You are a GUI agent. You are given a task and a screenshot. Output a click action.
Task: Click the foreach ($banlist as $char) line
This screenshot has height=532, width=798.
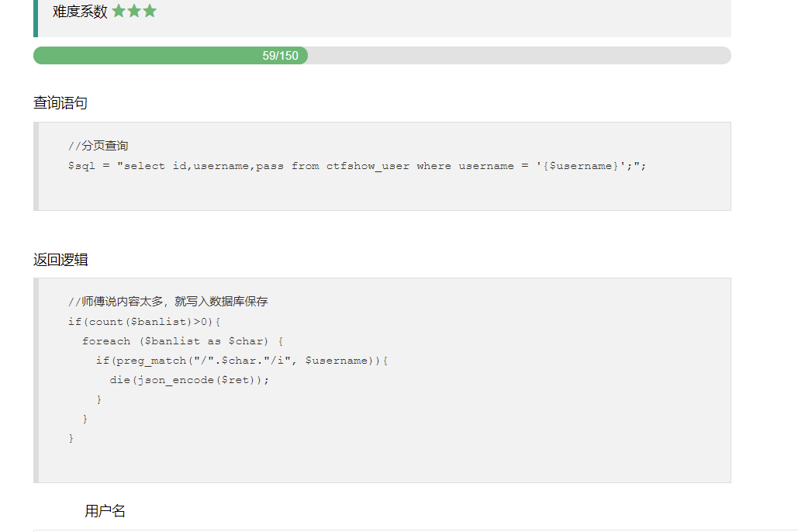(183, 341)
